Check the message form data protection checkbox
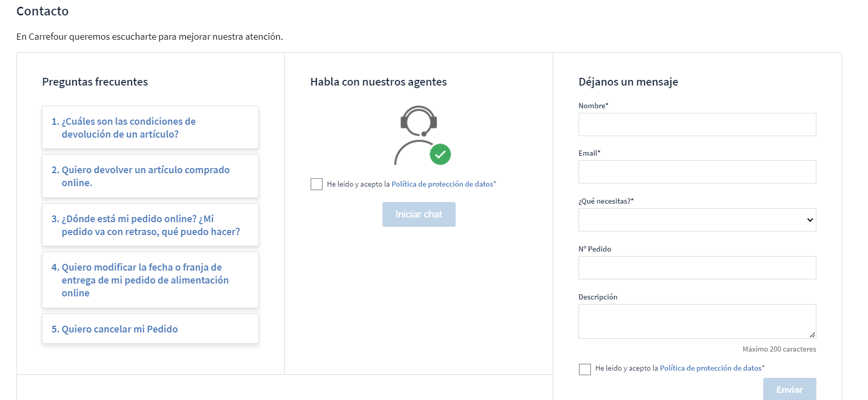Image resolution: width=868 pixels, height=400 pixels. (x=585, y=369)
